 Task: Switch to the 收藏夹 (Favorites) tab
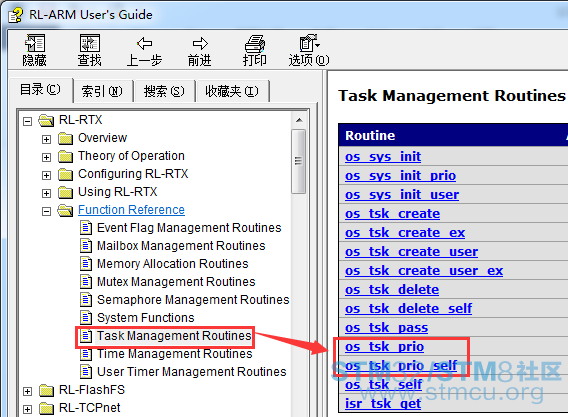pos(232,91)
